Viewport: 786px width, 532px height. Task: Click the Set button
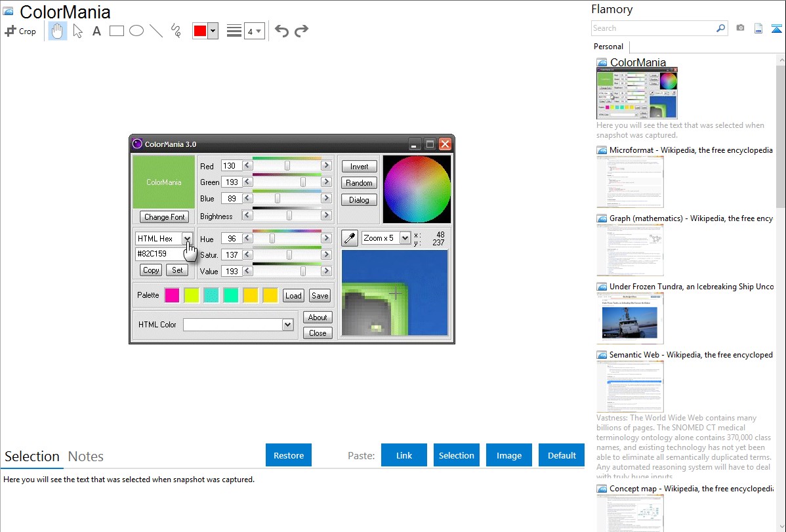coord(177,270)
